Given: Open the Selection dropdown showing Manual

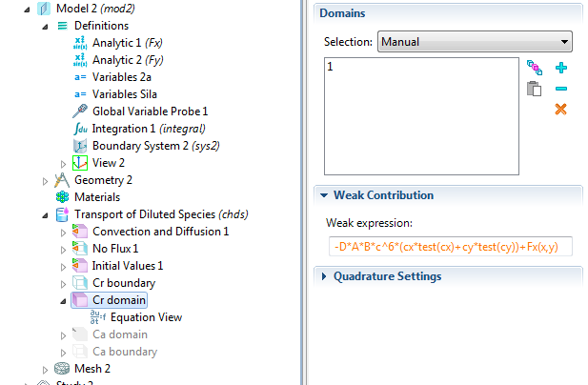Looking at the screenshot, I should coord(475,42).
